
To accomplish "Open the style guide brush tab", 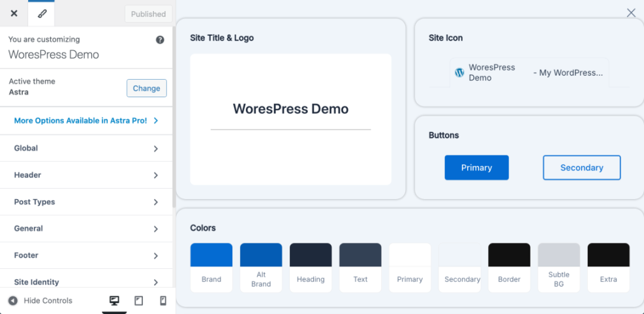I will pos(42,14).
